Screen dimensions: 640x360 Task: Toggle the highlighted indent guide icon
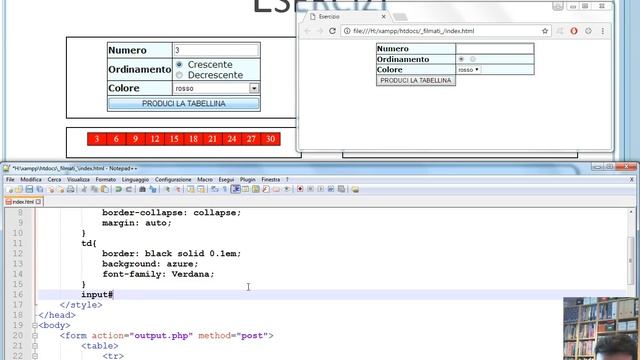tap(236, 189)
